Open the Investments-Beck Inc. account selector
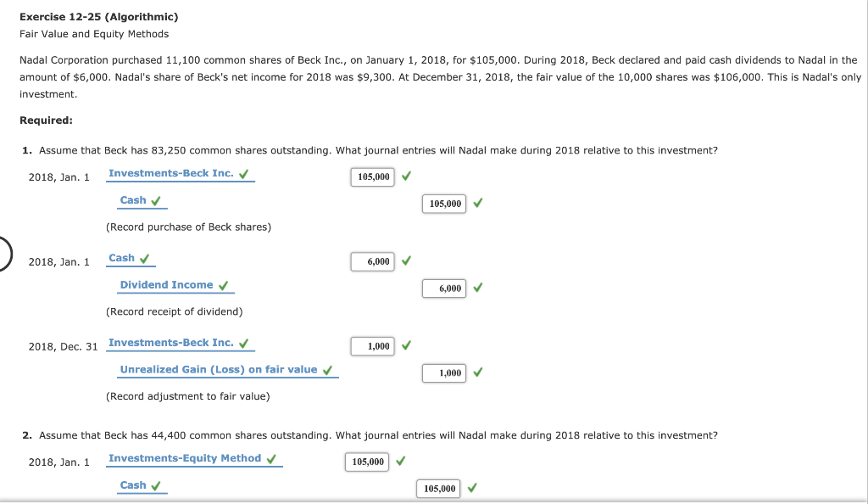868x504 pixels. tap(174, 173)
